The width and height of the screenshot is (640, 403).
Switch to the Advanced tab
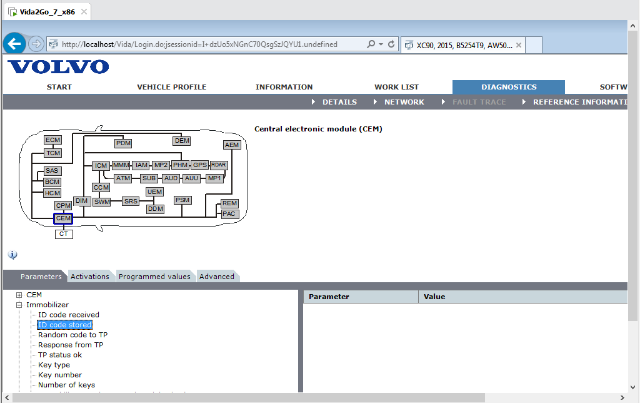coord(217,276)
